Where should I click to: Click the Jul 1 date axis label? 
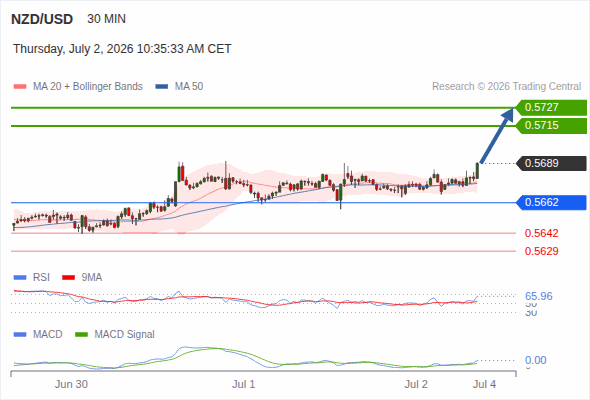[x=243, y=384]
